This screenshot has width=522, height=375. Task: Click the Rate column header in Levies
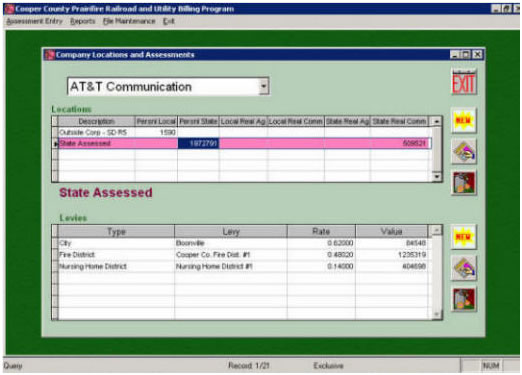coord(321,231)
